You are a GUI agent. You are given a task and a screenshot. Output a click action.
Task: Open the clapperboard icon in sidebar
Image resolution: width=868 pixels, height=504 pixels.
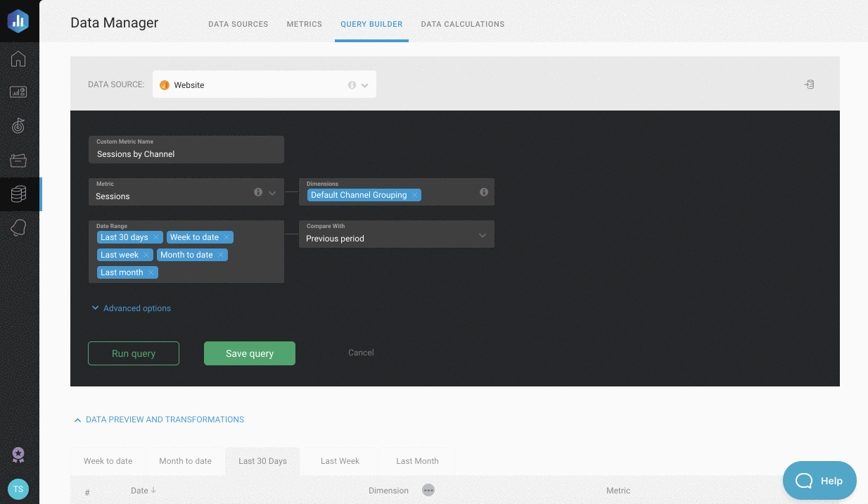[x=19, y=160]
